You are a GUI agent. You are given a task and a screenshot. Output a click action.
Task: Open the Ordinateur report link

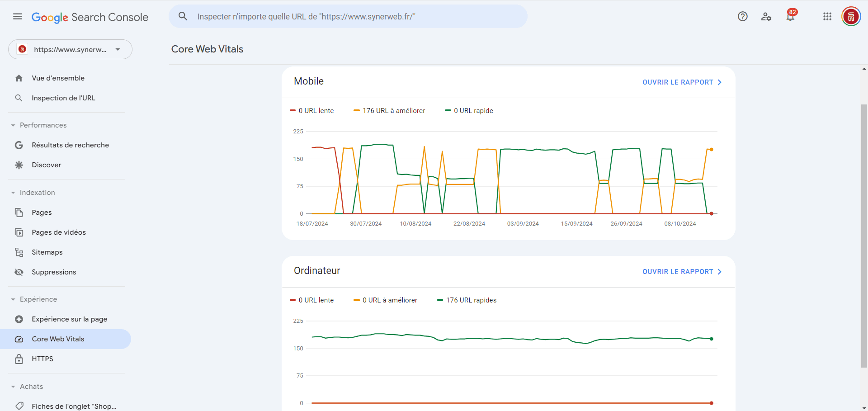[x=682, y=272]
